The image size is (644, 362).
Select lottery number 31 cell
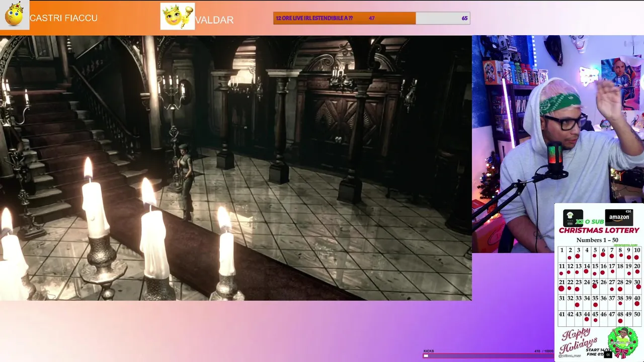coord(561,303)
